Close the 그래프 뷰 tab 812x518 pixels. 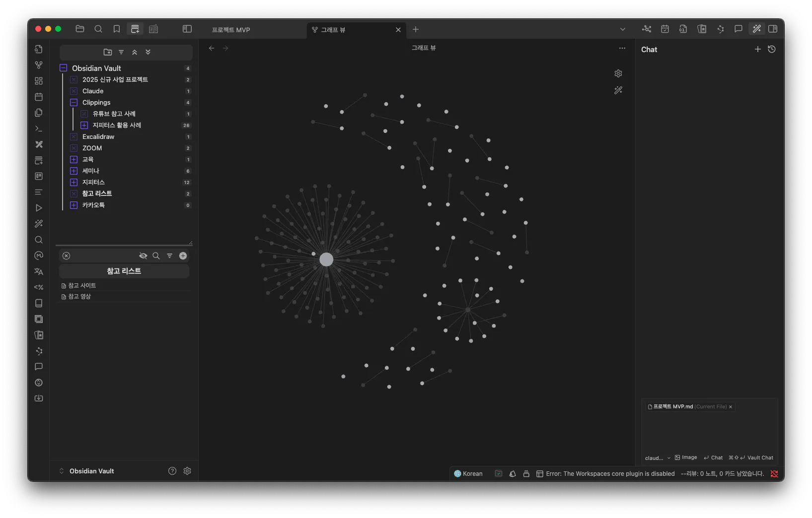pos(398,30)
